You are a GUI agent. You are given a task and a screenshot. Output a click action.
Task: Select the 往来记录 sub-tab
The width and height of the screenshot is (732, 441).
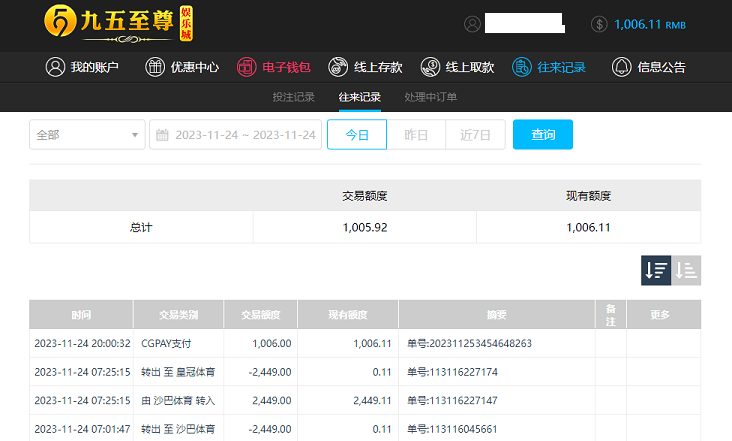pos(359,97)
